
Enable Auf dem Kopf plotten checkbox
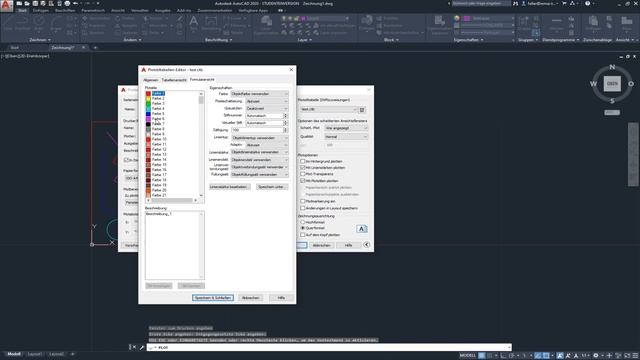pyautogui.click(x=303, y=235)
